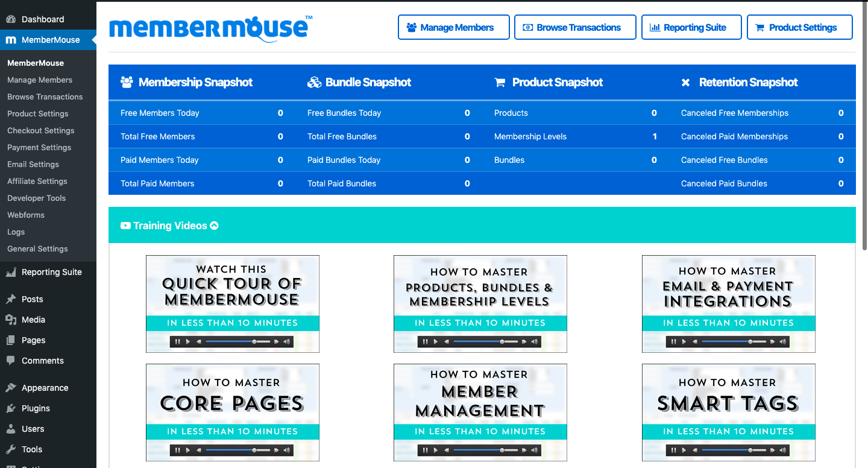Collapse the Training Videos section
The height and width of the screenshot is (468, 868).
tap(214, 226)
